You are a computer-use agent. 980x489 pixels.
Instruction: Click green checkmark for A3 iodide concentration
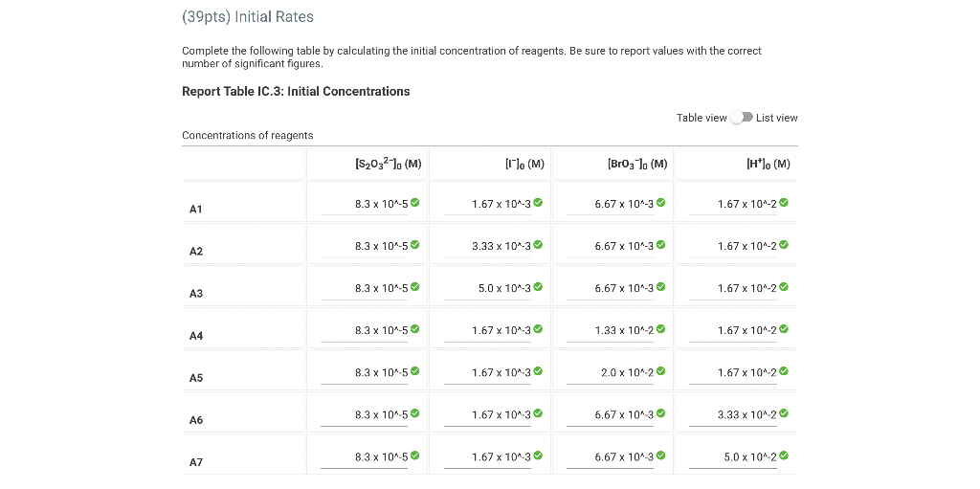click(x=538, y=287)
